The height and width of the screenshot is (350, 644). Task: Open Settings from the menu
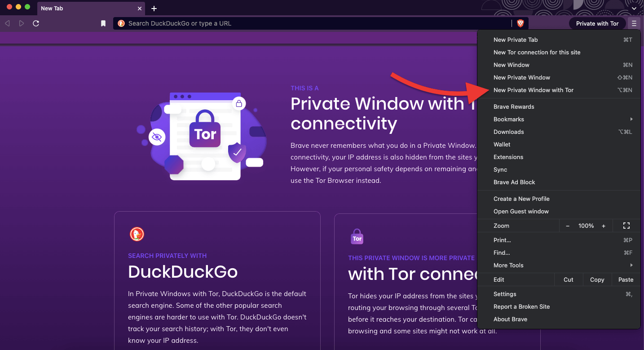pos(505,294)
